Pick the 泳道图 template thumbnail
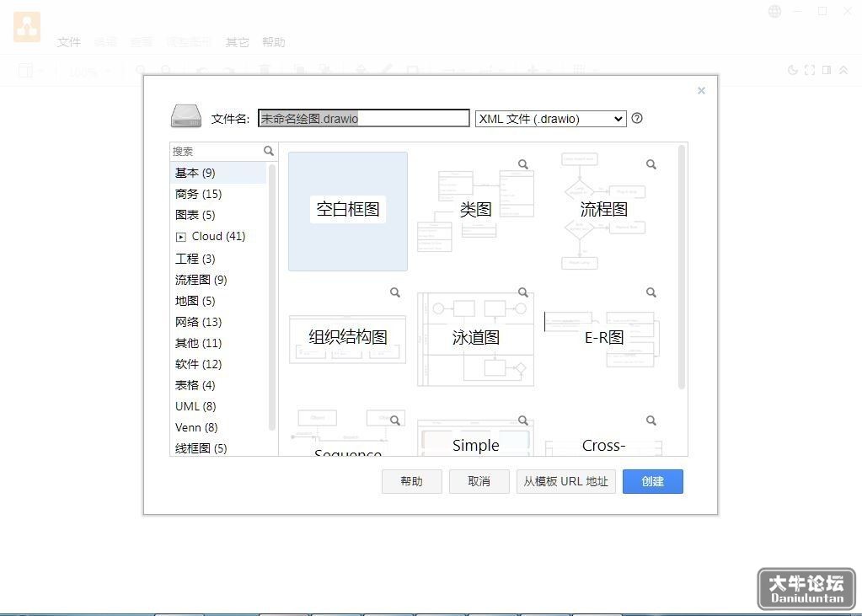Viewport: 862px width, 616px height. (475, 340)
